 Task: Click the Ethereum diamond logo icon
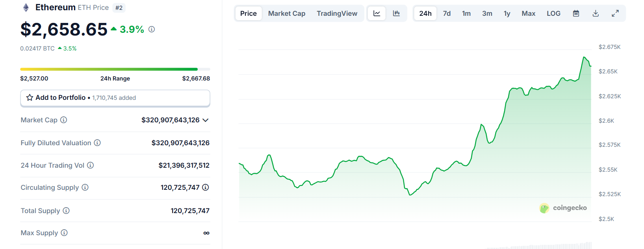26,7
